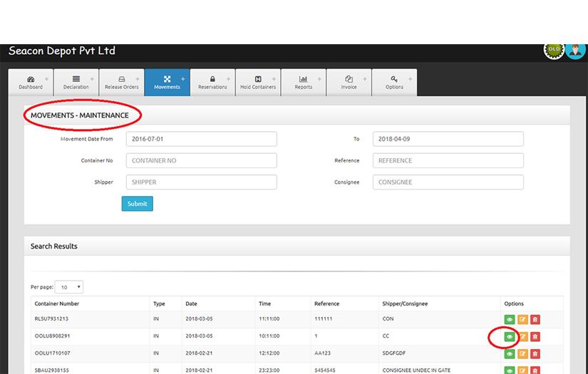Image resolution: width=588 pixels, height=374 pixels.
Task: View movement OOLU8908291 with eye icon
Action: pos(510,336)
